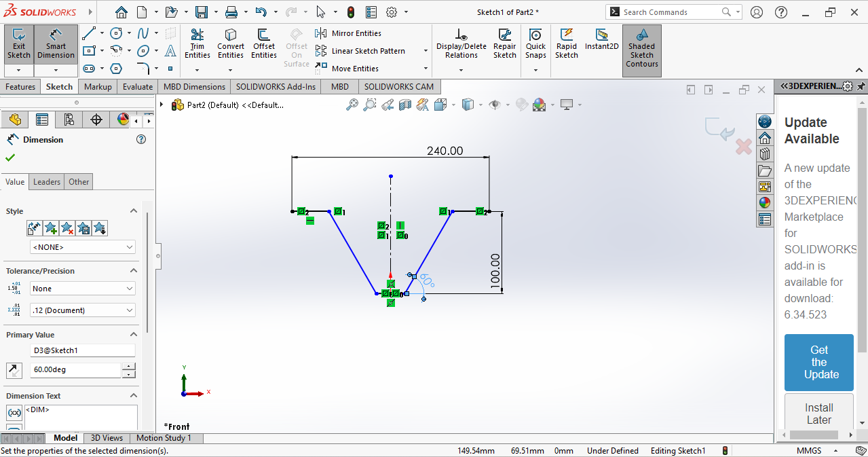
Task: Switch to the 3D Views tab
Action: pos(107,438)
